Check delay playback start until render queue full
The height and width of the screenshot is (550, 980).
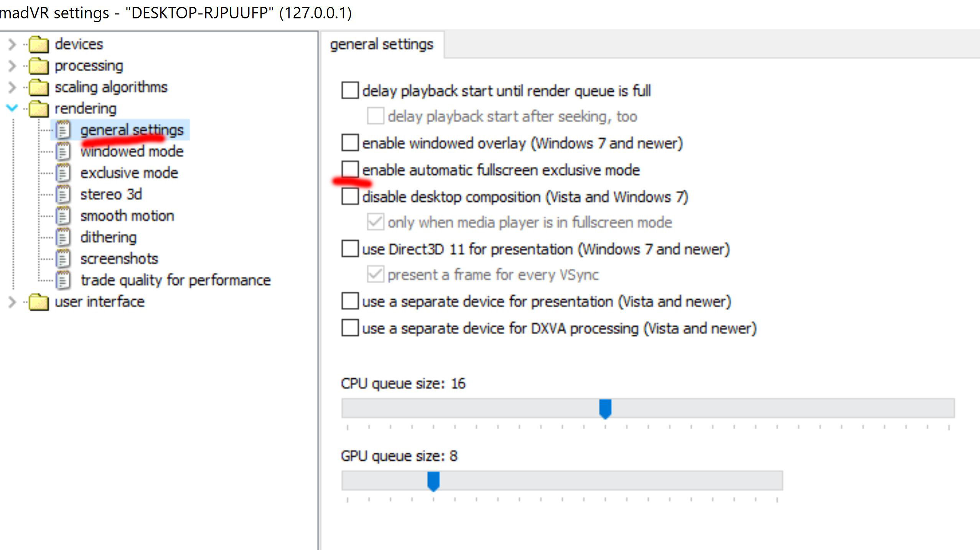[350, 90]
